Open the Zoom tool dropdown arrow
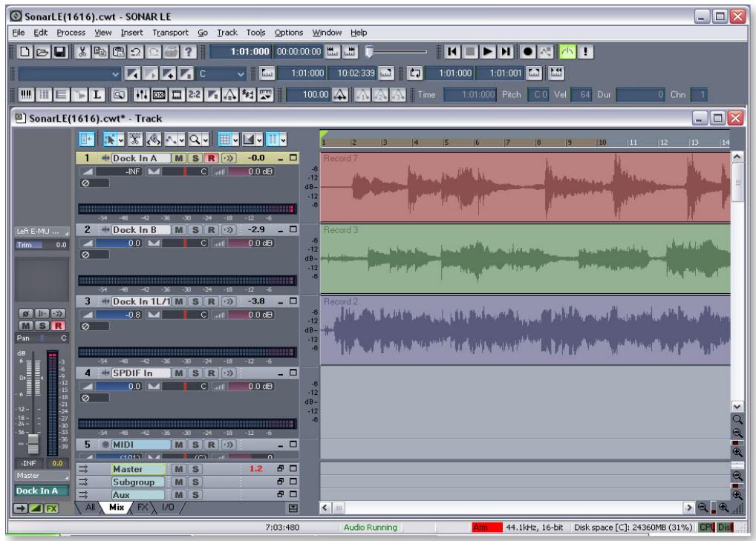The height and width of the screenshot is (541, 756). coord(204,139)
